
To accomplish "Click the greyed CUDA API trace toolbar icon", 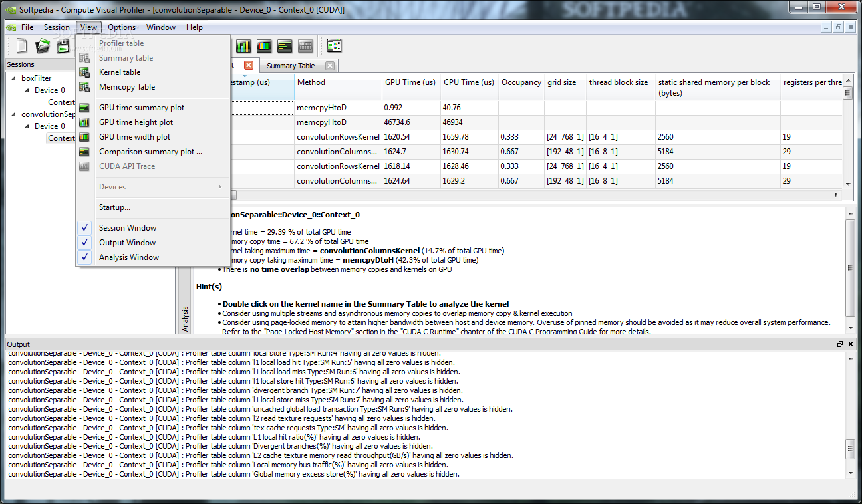I will (305, 46).
